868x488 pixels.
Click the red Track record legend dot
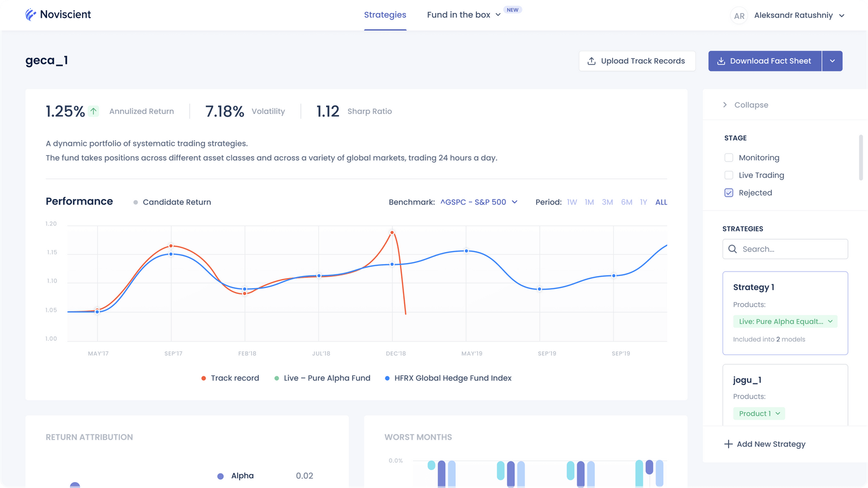coord(203,378)
